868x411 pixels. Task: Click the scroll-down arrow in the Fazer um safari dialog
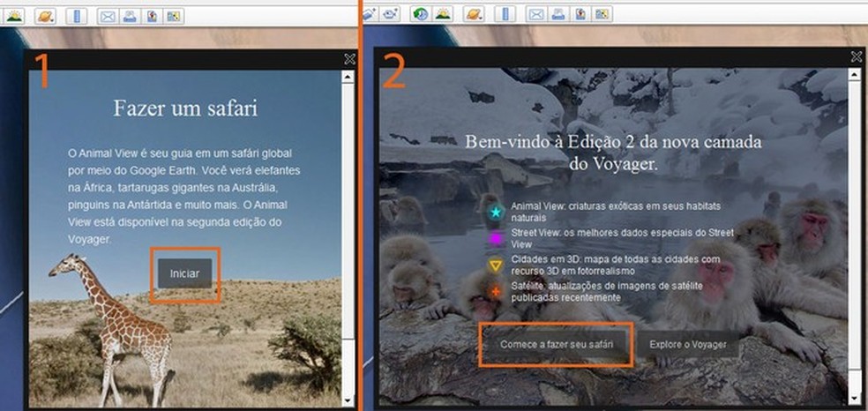(x=348, y=400)
